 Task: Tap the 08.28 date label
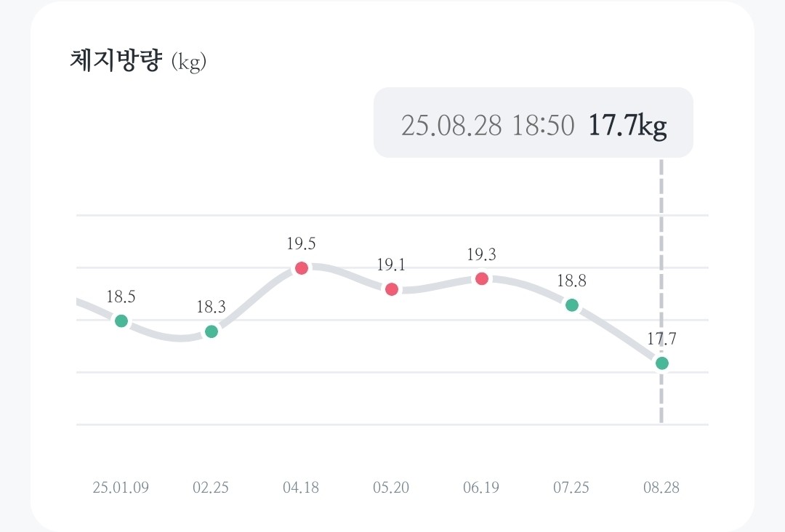(x=661, y=487)
